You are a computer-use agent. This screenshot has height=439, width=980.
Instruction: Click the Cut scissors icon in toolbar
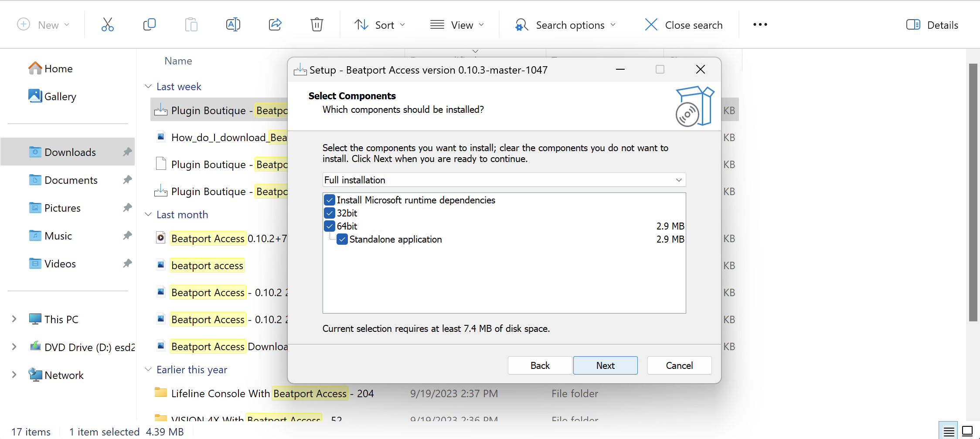pyautogui.click(x=107, y=25)
